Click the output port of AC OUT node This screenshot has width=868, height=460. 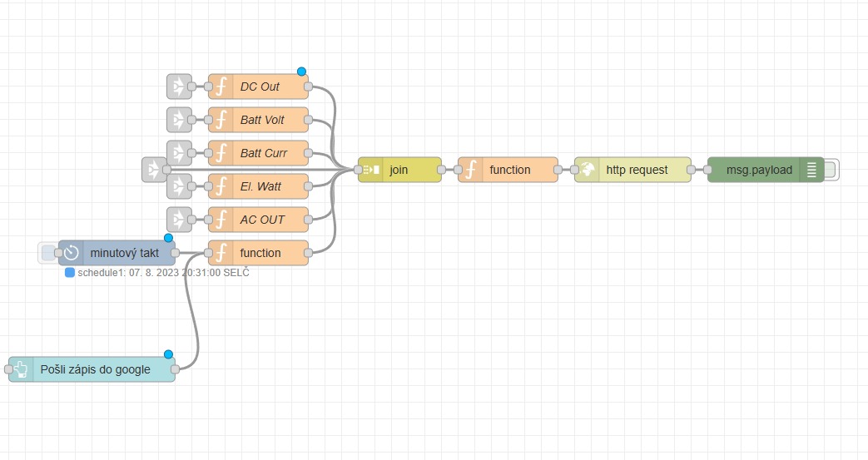point(309,220)
